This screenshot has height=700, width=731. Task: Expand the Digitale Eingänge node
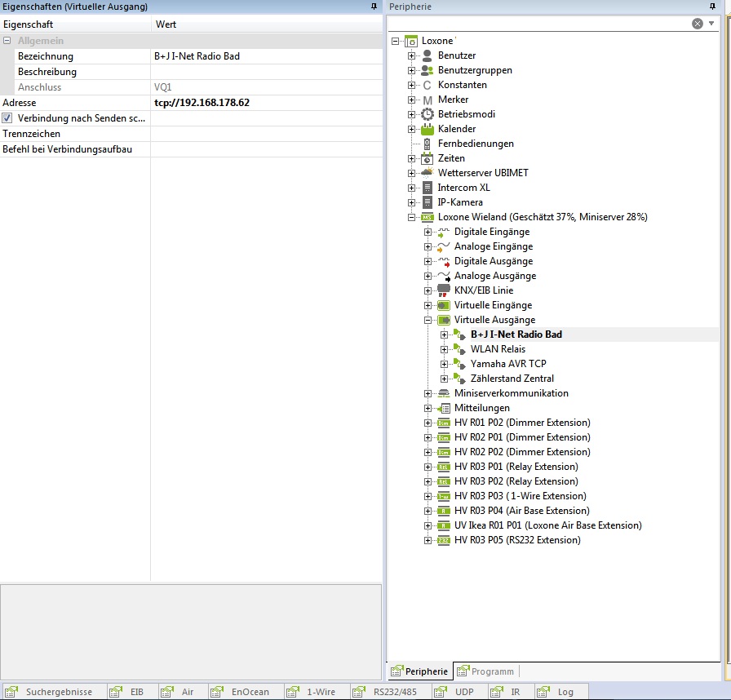click(428, 233)
